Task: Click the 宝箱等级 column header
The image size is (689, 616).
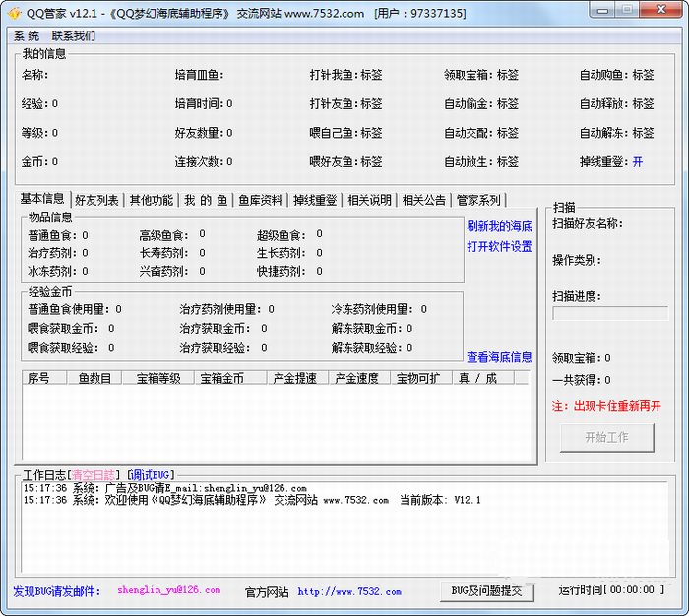Action: click(158, 378)
